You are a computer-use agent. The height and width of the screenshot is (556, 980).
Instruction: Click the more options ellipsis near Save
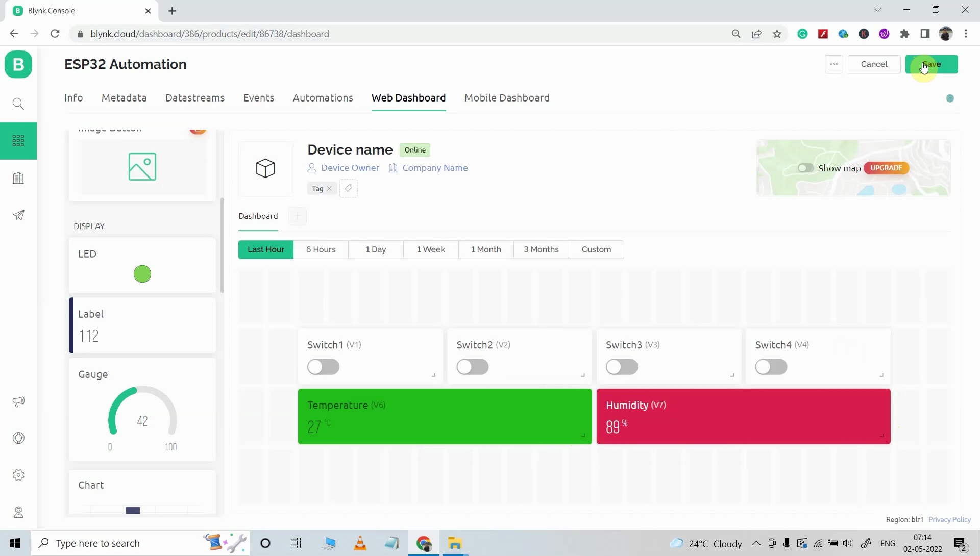pos(834,64)
